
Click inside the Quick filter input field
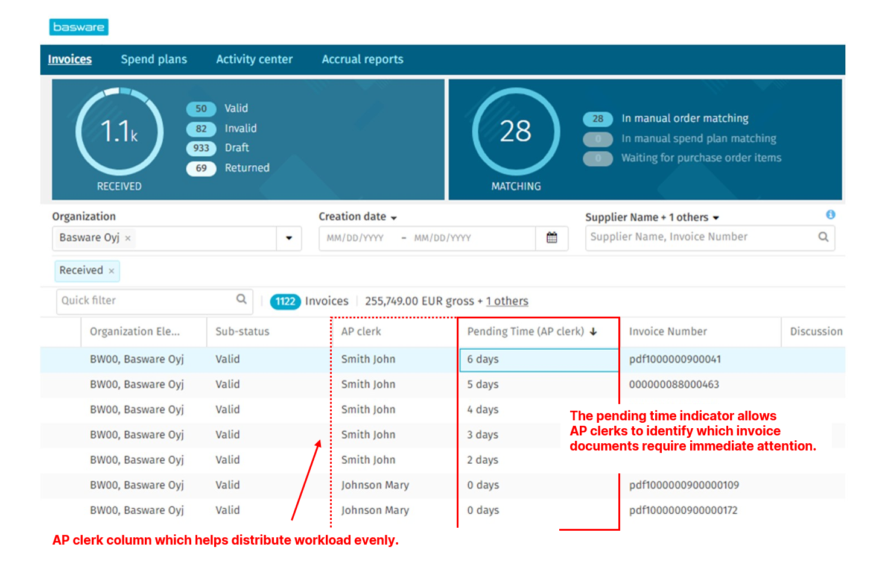pos(139,300)
